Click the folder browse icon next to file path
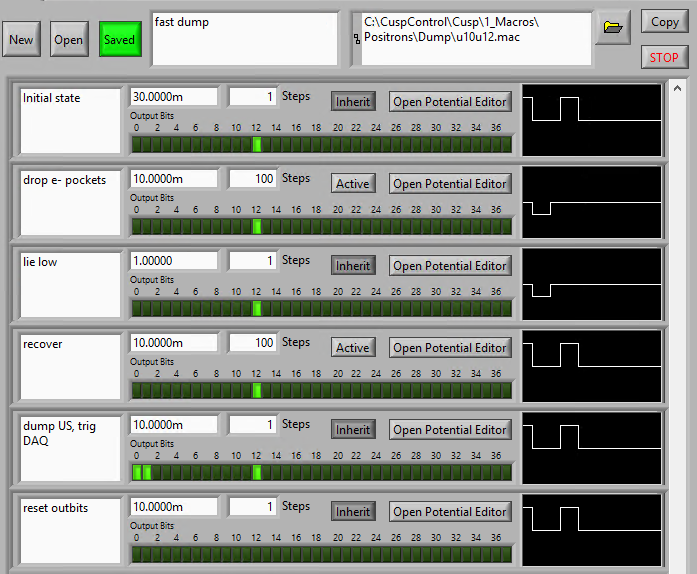The width and height of the screenshot is (697, 574). point(613,28)
